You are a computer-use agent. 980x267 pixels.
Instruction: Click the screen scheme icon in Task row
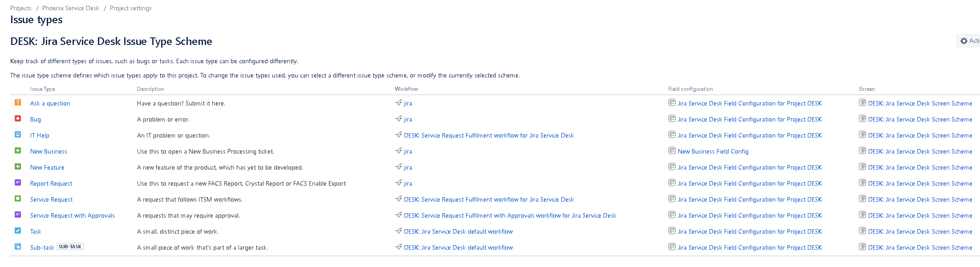[x=863, y=231]
